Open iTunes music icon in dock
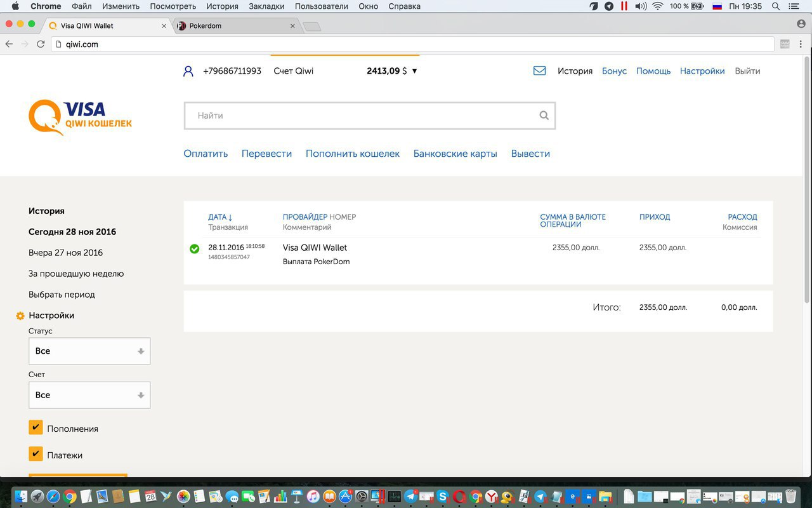812x508 pixels. 313,497
